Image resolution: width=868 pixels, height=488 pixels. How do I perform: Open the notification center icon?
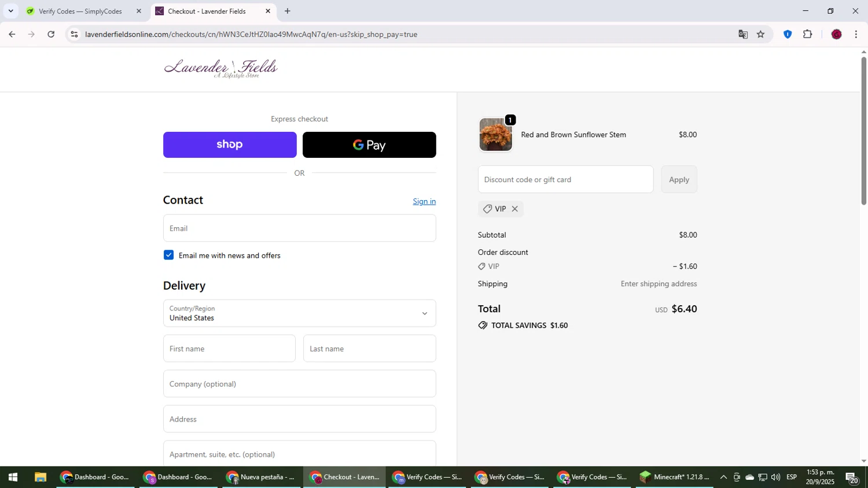(852, 478)
